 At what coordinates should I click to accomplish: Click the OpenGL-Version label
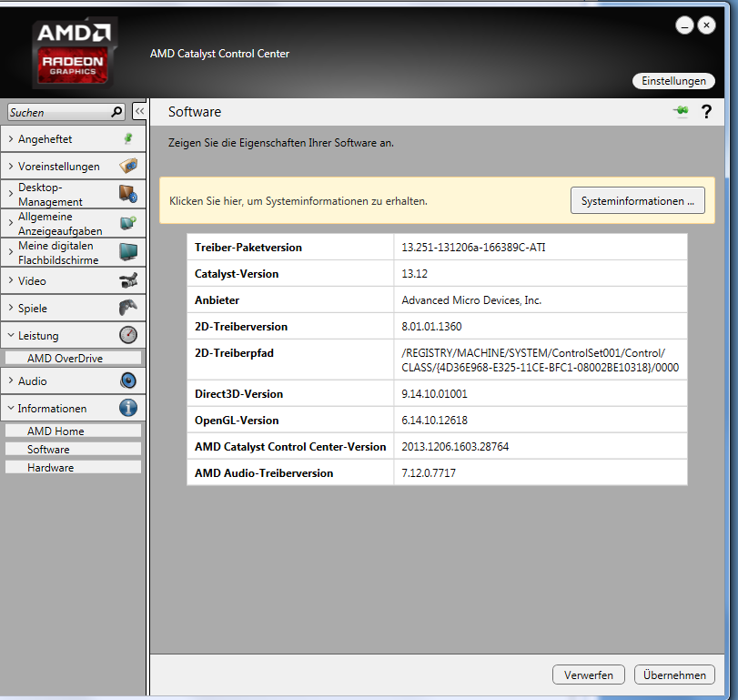click(x=237, y=420)
